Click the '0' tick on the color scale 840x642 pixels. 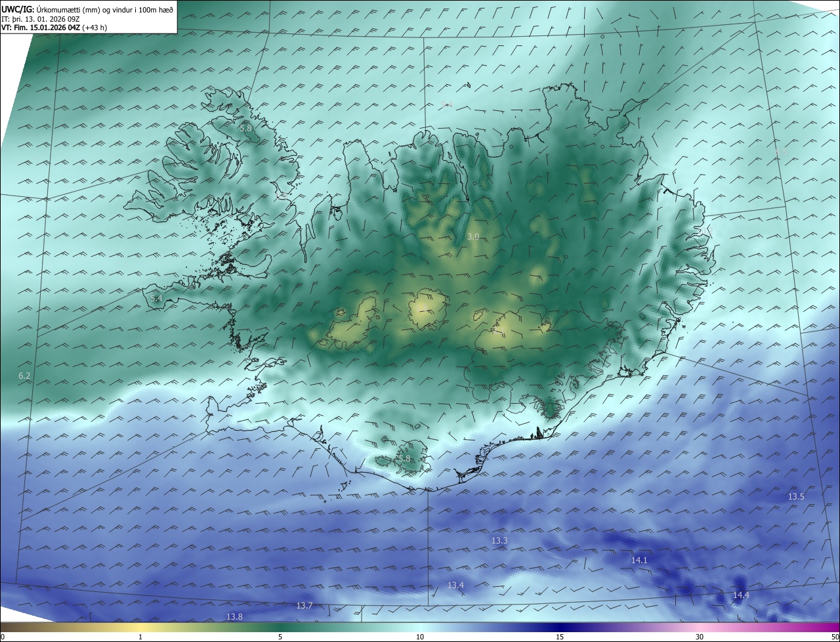point(3,637)
